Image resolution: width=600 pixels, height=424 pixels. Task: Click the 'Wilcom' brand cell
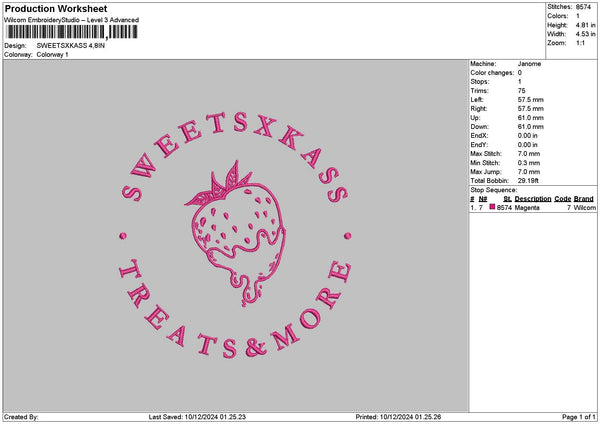(x=584, y=208)
